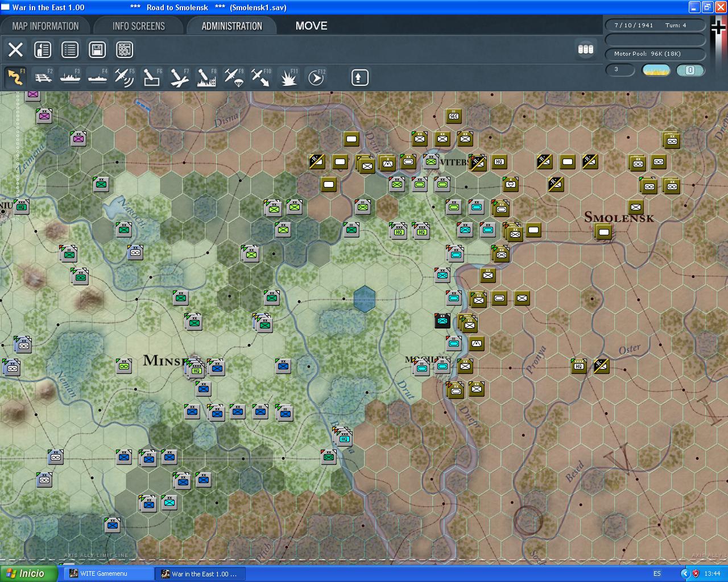The height and width of the screenshot is (582, 728).
Task: Choose F10 Air Transfer mode
Action: (x=261, y=77)
